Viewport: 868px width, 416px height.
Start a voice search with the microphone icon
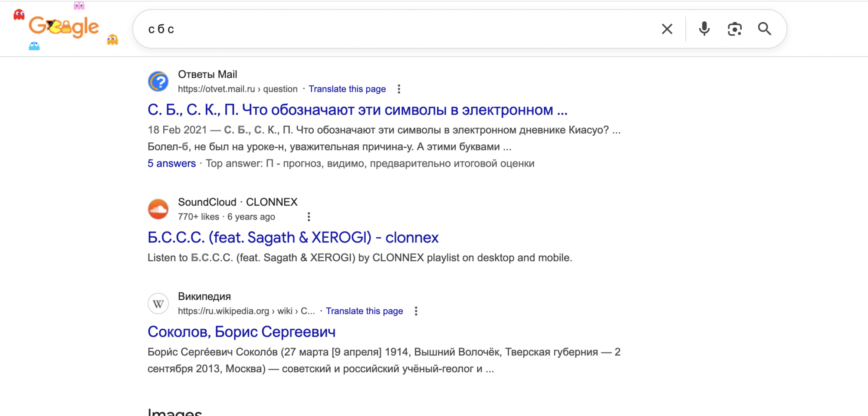point(704,29)
